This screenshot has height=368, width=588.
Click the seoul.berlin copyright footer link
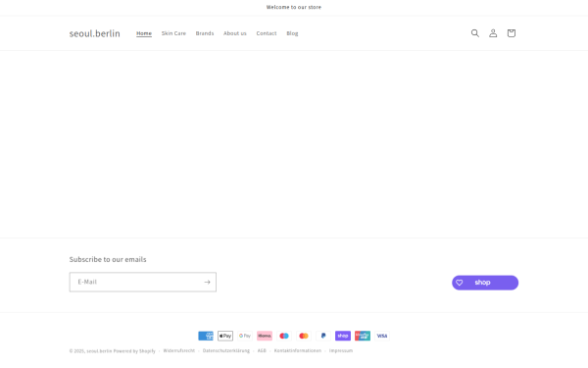tap(99, 351)
